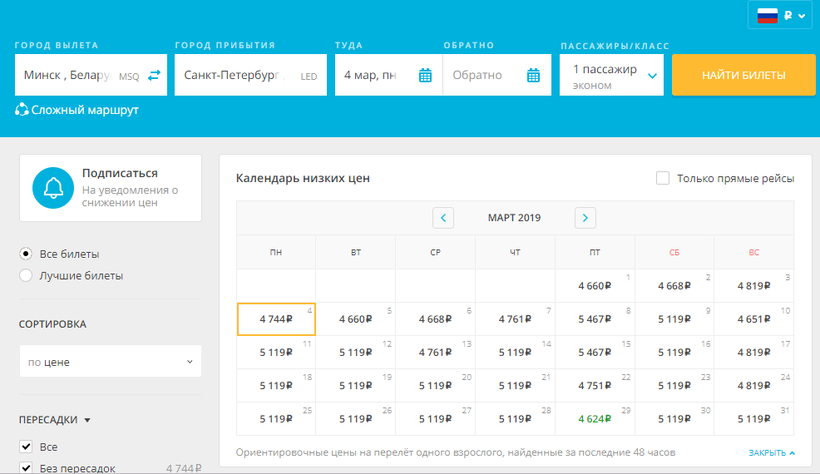Close the low price calendar
The height and width of the screenshot is (474, 820).
(x=771, y=453)
